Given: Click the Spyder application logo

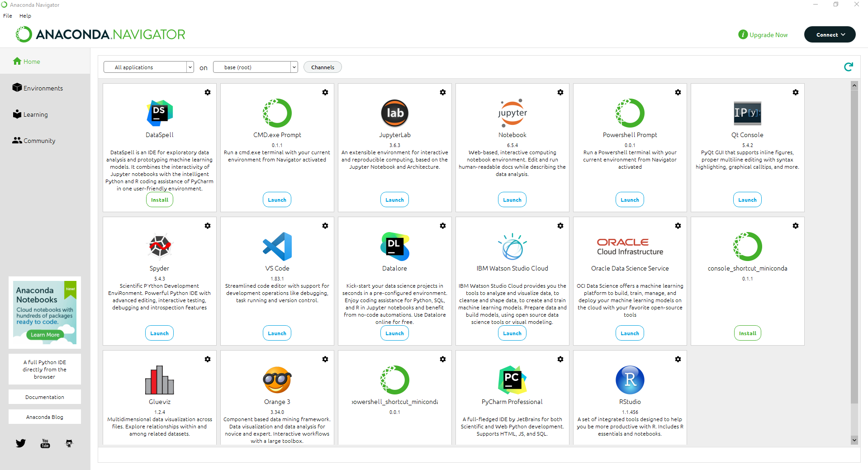Looking at the screenshot, I should [159, 247].
